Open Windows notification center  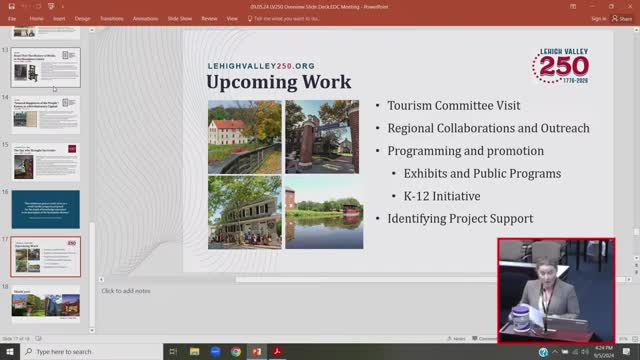point(626,351)
